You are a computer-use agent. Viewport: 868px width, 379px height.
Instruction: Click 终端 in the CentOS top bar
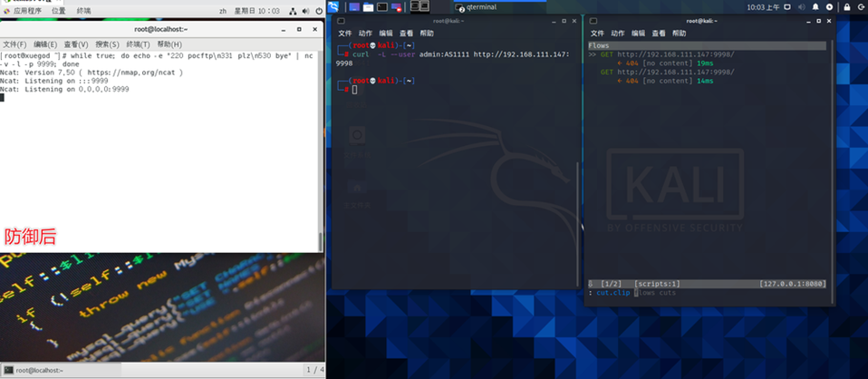[x=84, y=11]
